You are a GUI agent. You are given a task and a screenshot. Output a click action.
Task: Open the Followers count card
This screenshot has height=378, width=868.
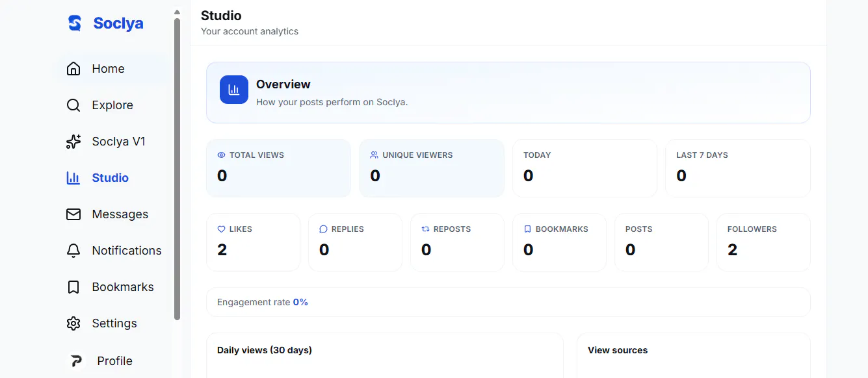(x=763, y=242)
